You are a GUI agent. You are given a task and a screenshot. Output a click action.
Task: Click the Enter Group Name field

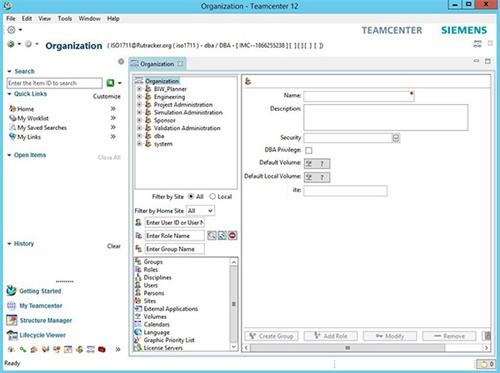[x=175, y=249]
